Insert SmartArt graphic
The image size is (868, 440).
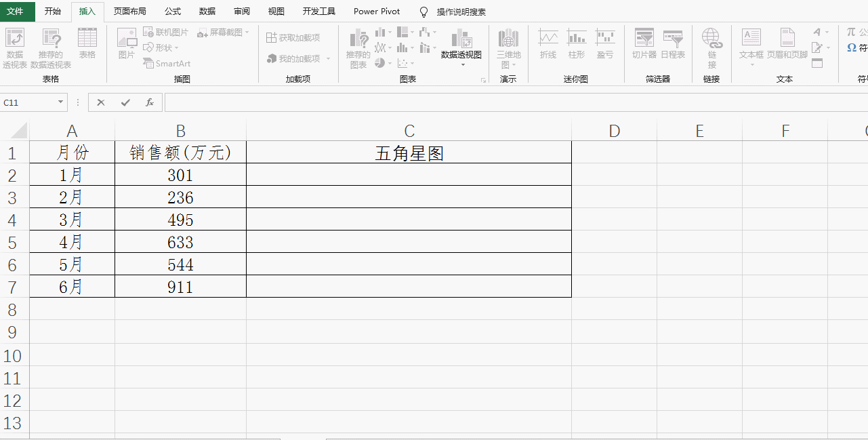167,63
